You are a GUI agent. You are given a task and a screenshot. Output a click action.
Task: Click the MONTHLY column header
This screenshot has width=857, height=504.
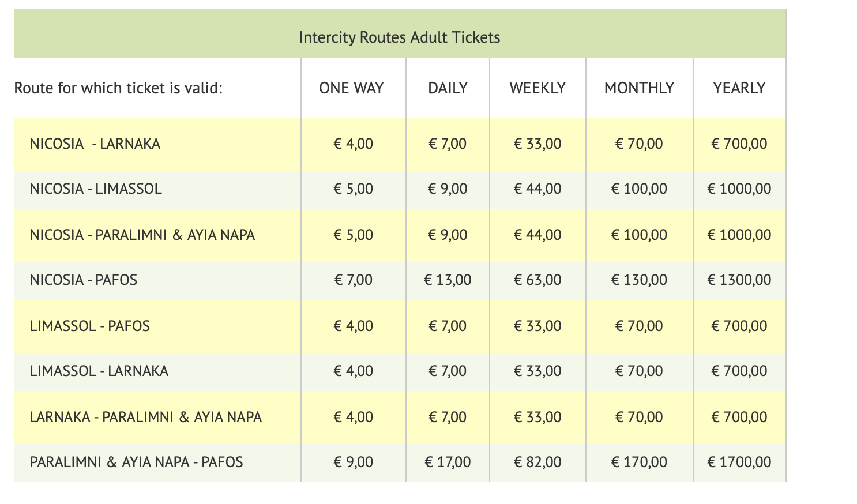[x=639, y=88]
